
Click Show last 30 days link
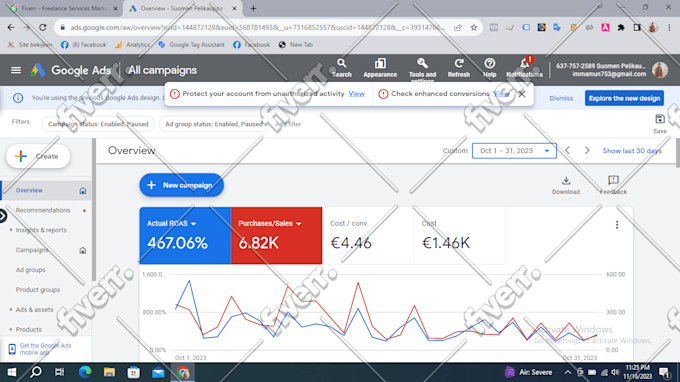click(632, 150)
